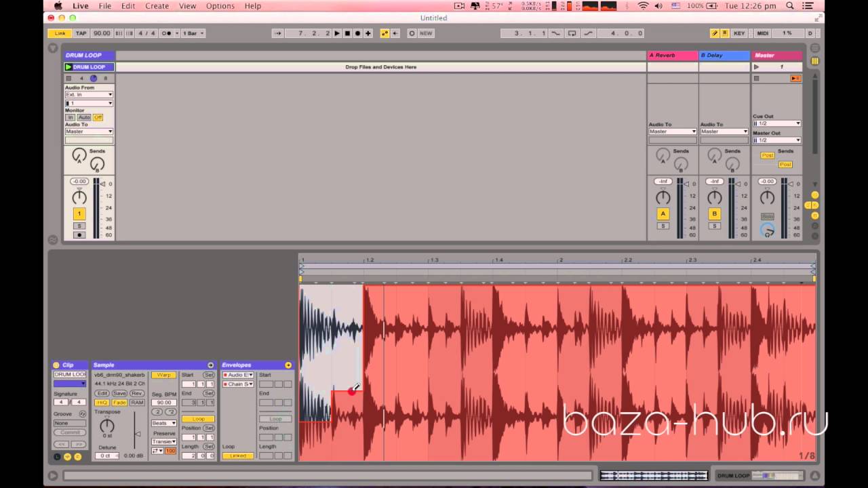
Task: Open the Help menu
Action: [x=252, y=6]
